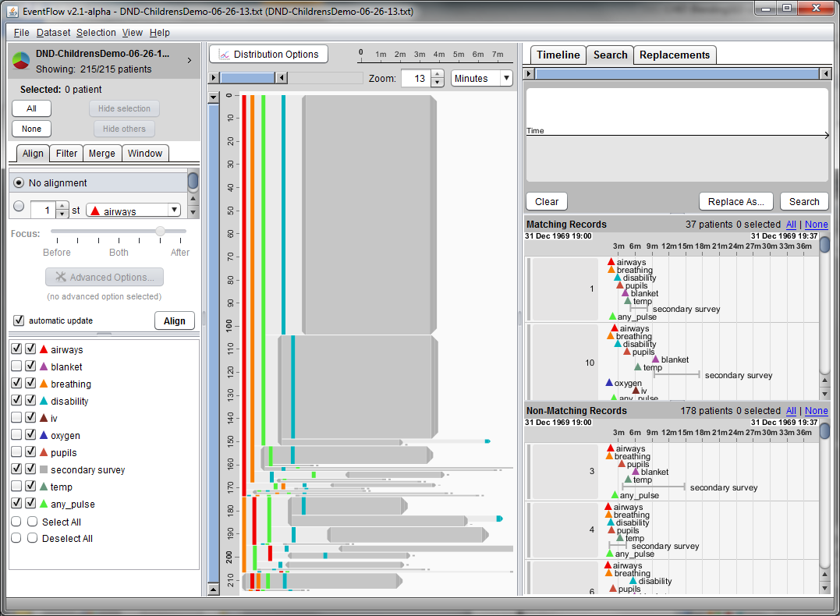Click the All link in Matching Records
Screen dimensions: 840x616
click(791, 225)
